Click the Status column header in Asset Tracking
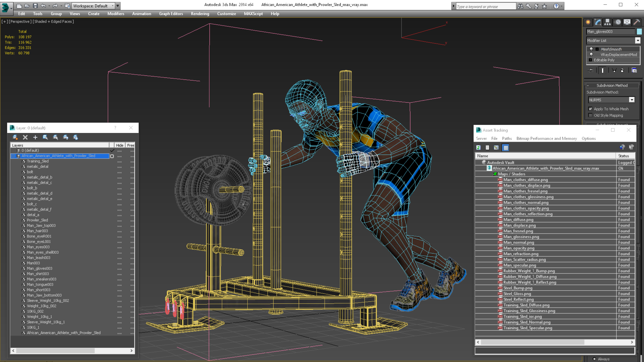This screenshot has height=362, width=644. 625,156
